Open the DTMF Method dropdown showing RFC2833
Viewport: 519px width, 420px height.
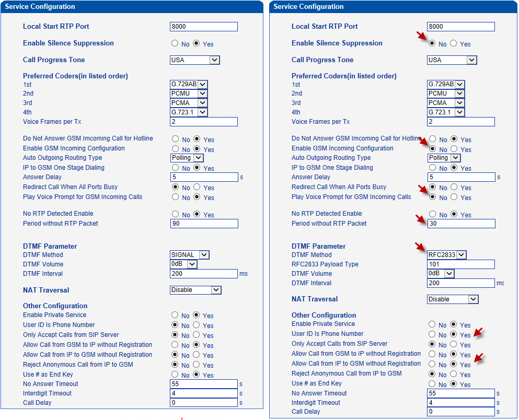(x=446, y=255)
